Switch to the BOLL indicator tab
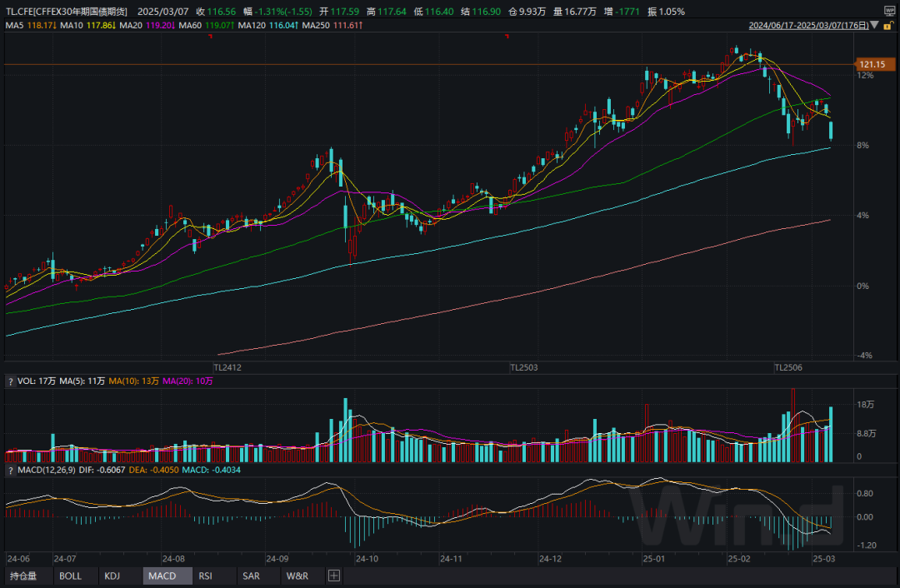This screenshot has height=588, width=900. (x=71, y=576)
